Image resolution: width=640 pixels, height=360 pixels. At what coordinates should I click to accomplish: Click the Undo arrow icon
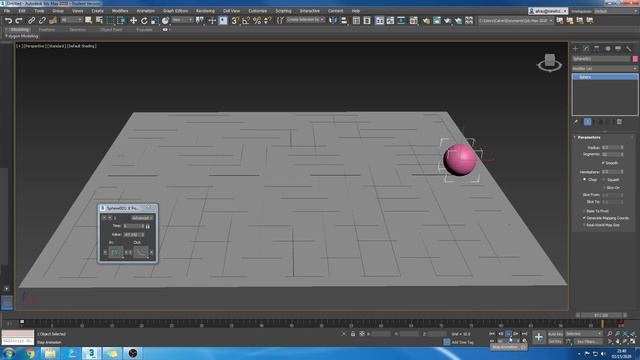[x=8, y=20]
